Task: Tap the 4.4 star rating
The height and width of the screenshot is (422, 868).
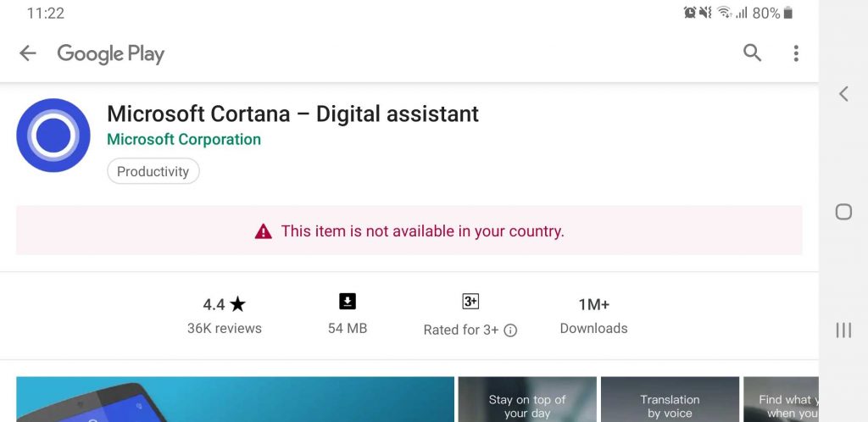Action: 224,303
